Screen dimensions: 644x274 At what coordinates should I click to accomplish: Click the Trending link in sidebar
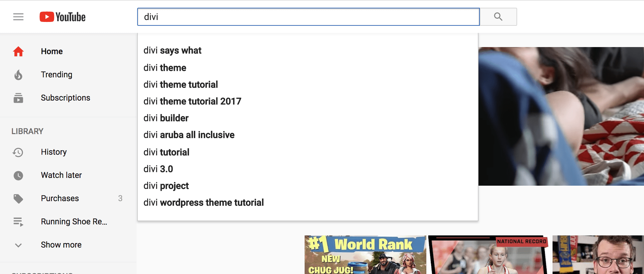(57, 75)
